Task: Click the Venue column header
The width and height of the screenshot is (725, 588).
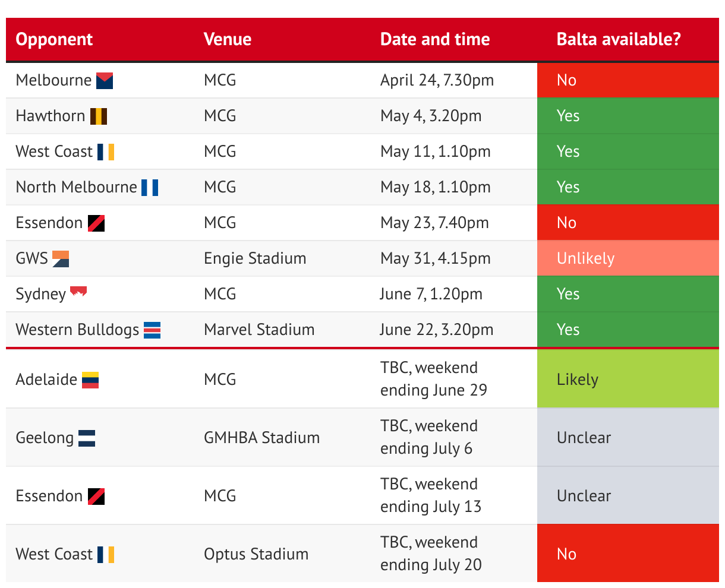Action: [228, 39]
